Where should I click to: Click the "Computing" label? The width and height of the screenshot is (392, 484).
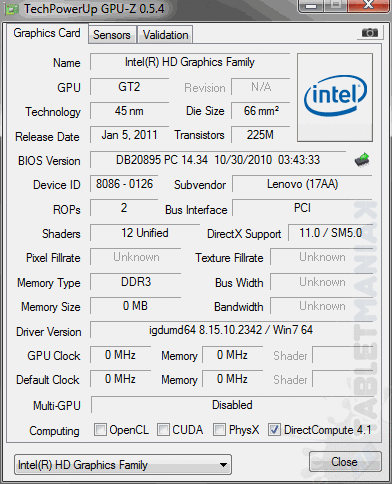pyautogui.click(x=55, y=431)
